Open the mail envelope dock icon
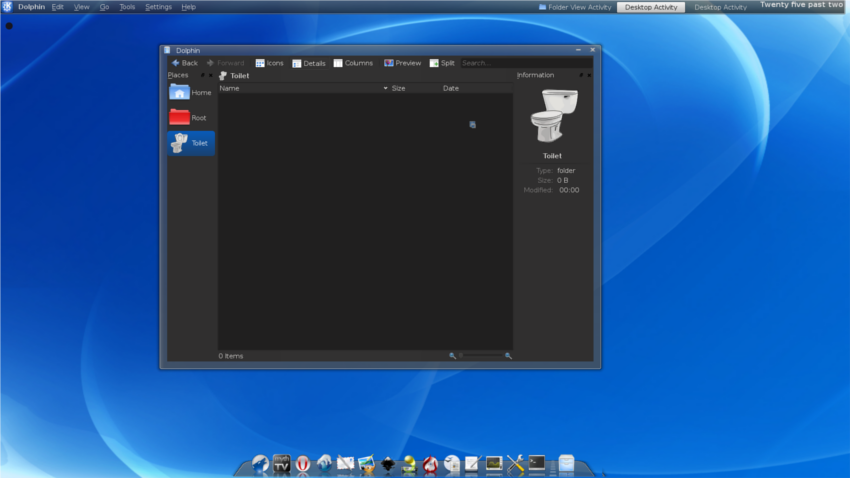The height and width of the screenshot is (478, 850). point(345,464)
